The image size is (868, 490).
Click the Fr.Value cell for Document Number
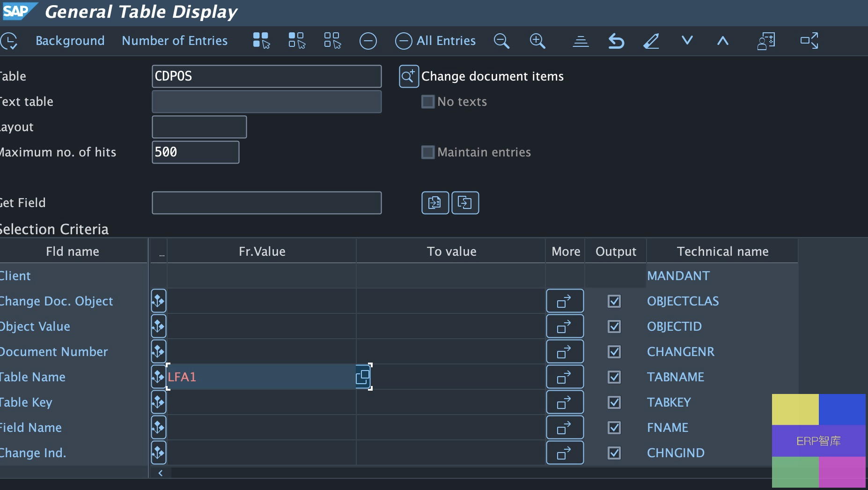tap(262, 351)
